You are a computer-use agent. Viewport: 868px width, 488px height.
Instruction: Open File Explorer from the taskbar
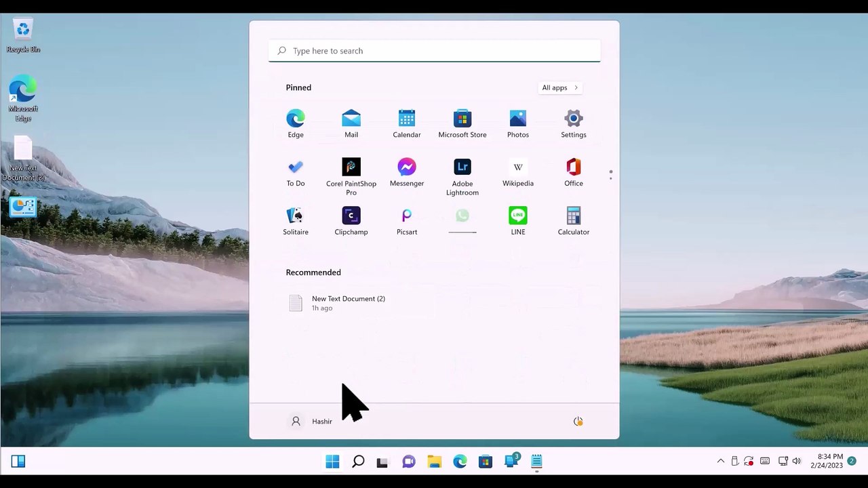pos(434,462)
